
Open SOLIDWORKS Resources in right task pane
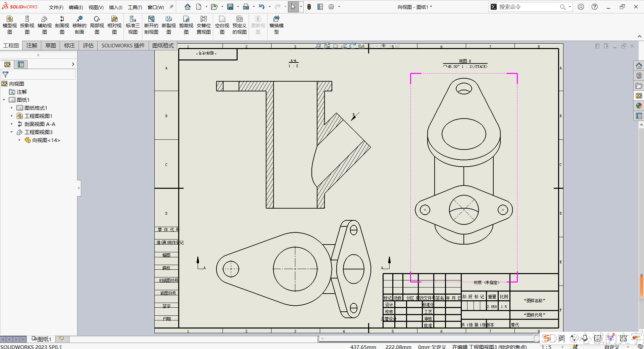tap(639, 66)
